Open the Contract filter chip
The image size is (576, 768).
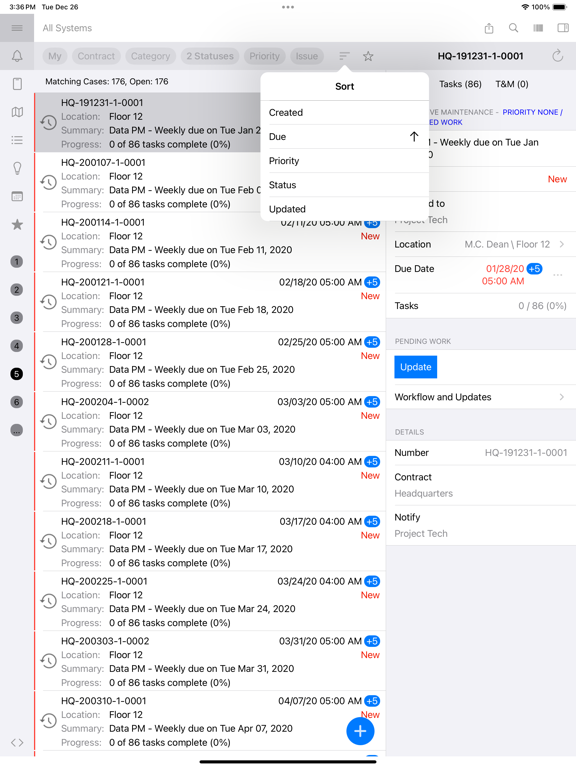click(96, 56)
